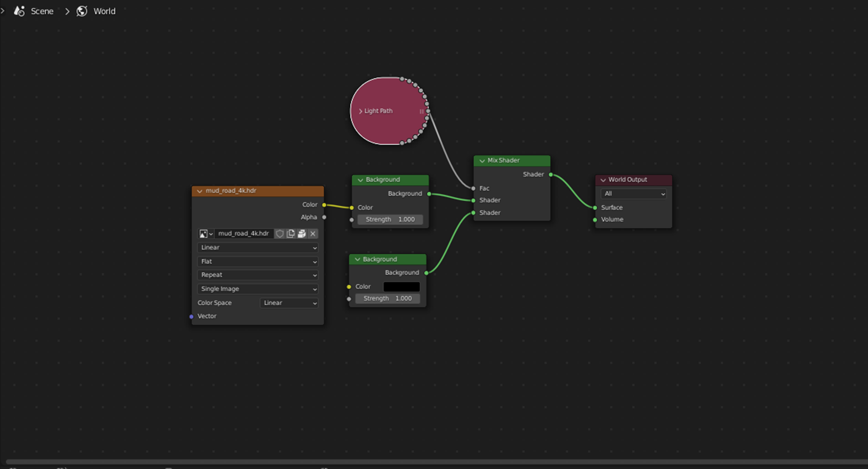Collapse the lower black Background node

point(357,259)
